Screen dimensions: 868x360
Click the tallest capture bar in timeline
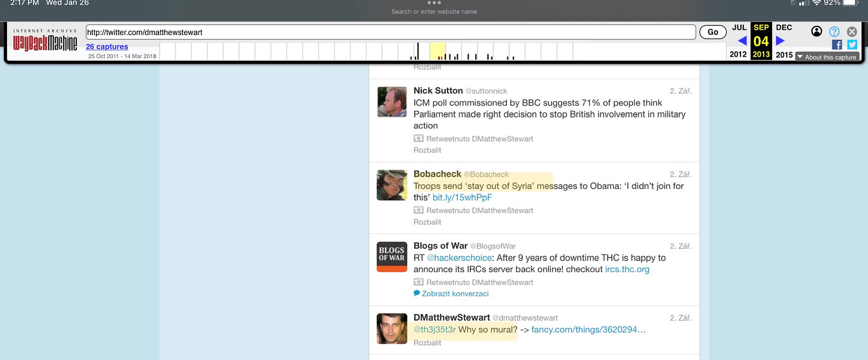point(418,51)
